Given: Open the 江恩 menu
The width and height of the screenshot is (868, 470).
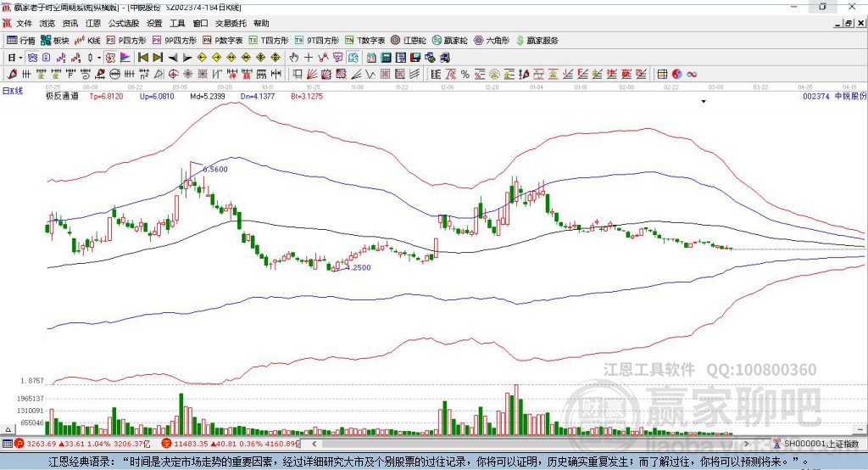Looking at the screenshot, I should click(93, 23).
